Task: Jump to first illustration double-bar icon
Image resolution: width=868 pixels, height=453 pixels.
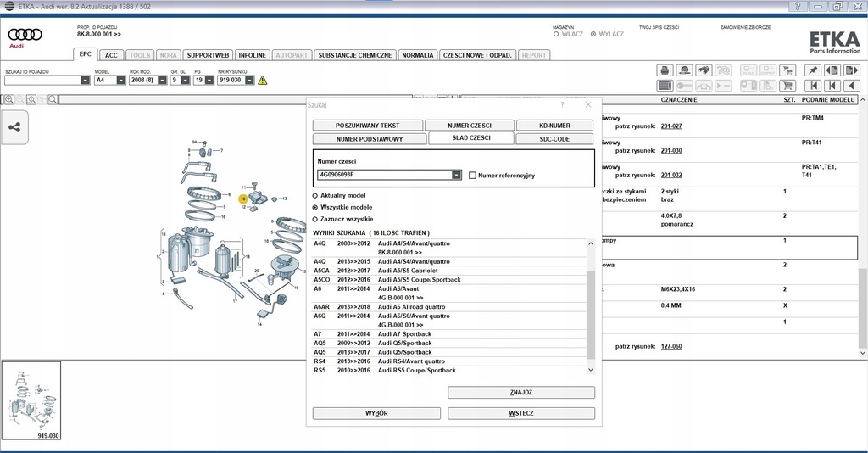Action: (x=813, y=86)
